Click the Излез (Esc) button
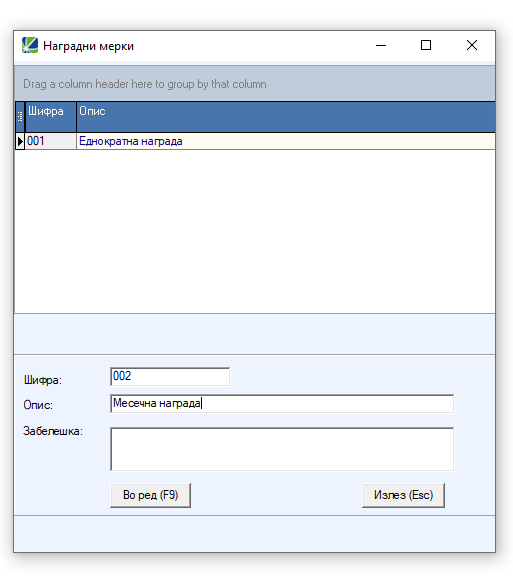 click(x=403, y=495)
